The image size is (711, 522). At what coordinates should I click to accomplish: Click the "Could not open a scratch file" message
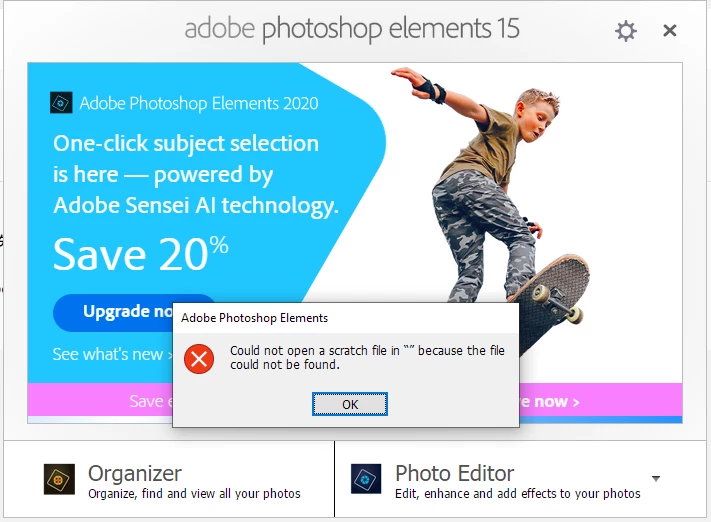(x=367, y=357)
